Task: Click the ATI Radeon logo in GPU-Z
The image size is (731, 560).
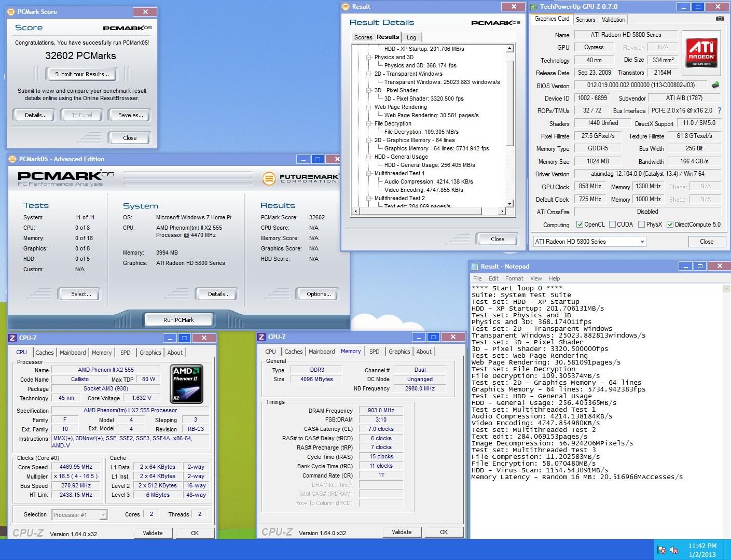Action: coord(701,52)
